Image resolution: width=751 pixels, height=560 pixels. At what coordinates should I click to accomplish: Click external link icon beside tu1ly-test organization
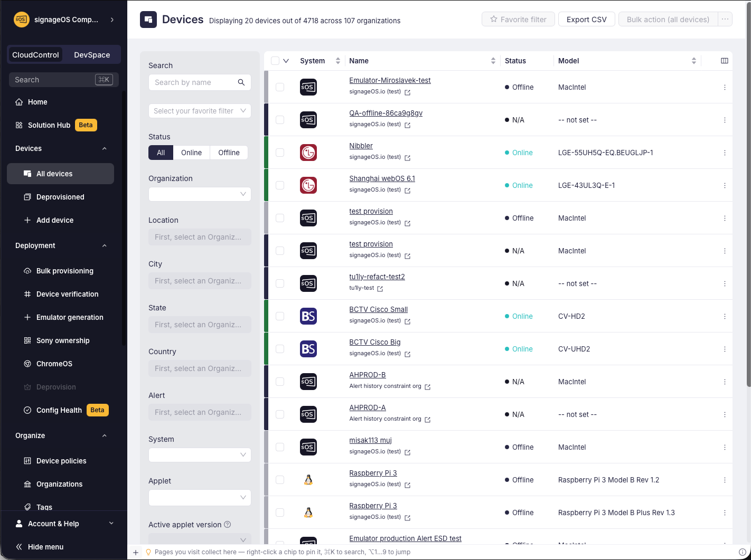[380, 289]
